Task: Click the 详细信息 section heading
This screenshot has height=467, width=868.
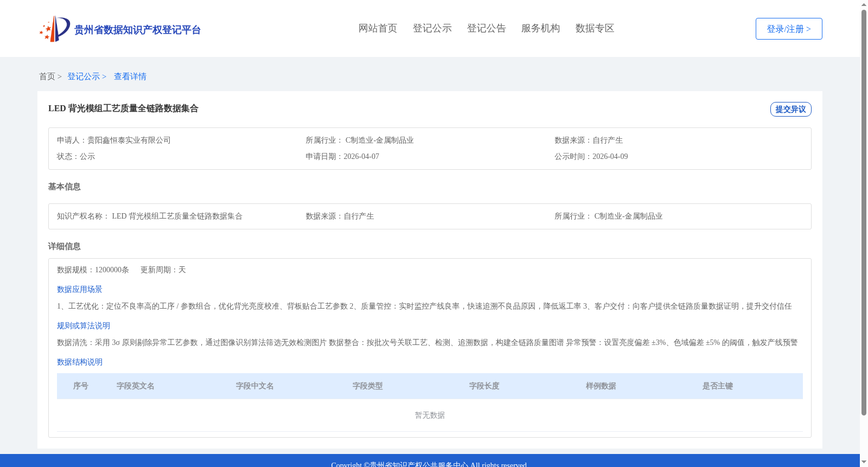Action: coord(64,246)
